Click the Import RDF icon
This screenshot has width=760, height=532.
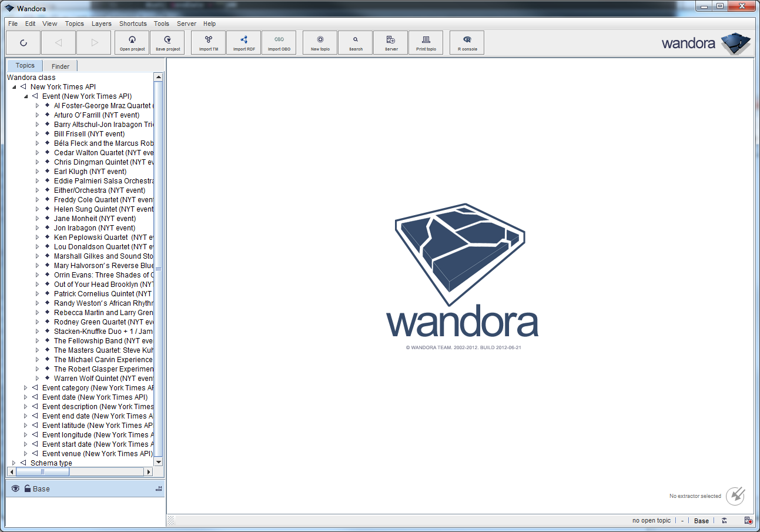pos(244,42)
